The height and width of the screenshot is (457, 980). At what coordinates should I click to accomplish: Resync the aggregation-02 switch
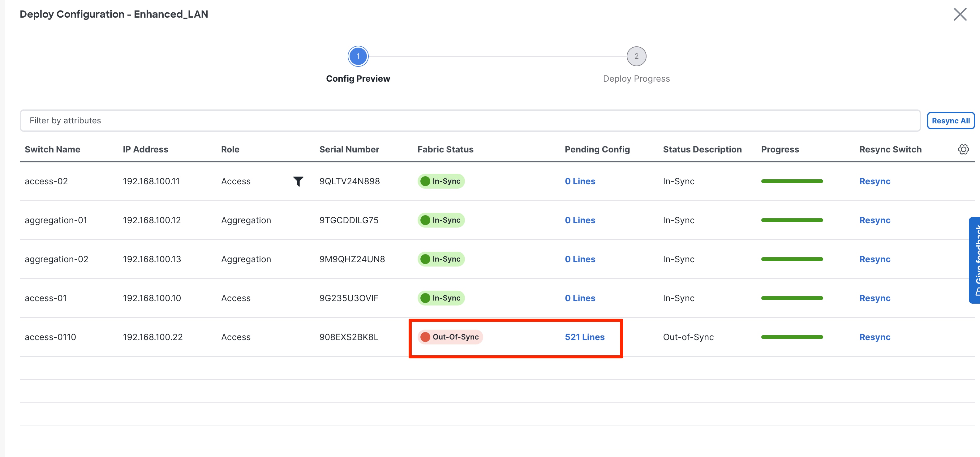[874, 259]
